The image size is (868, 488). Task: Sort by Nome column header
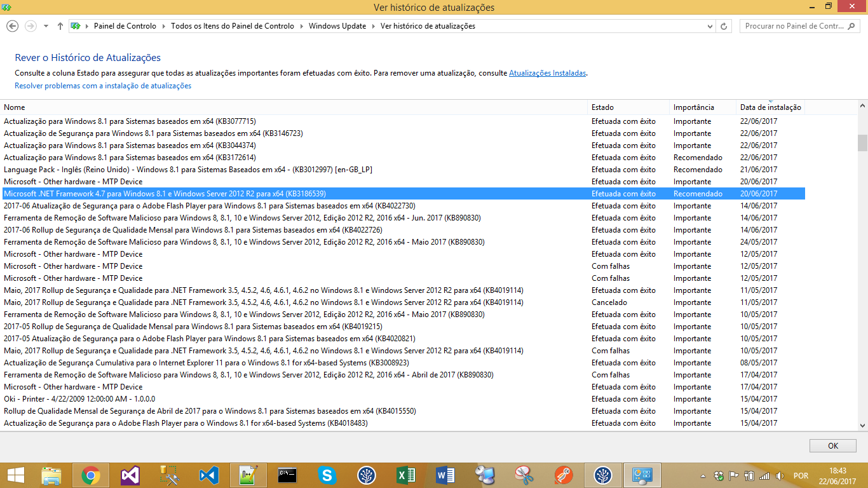coord(294,107)
